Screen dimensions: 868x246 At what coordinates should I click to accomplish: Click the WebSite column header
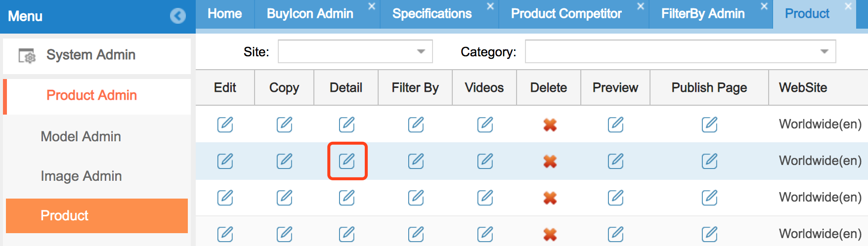(x=803, y=87)
